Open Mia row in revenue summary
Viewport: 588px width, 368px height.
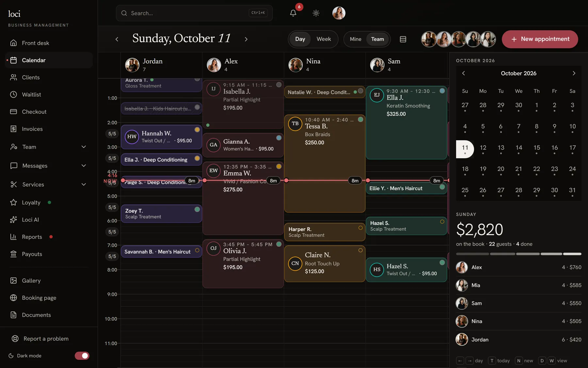[x=518, y=285]
